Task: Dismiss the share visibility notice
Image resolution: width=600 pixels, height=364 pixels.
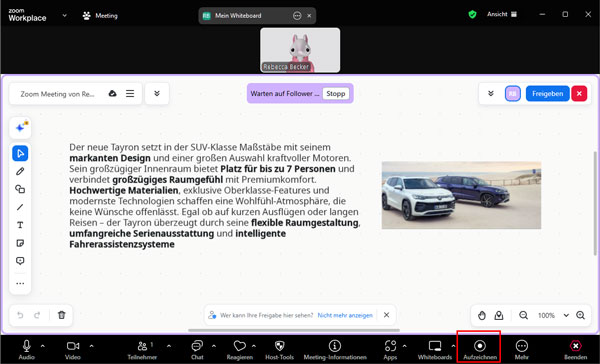Action: point(386,315)
